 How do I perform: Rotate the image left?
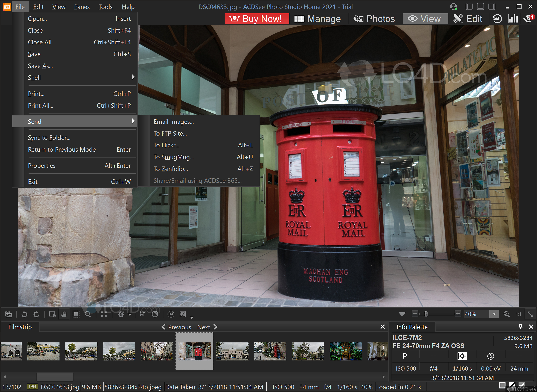pos(24,314)
